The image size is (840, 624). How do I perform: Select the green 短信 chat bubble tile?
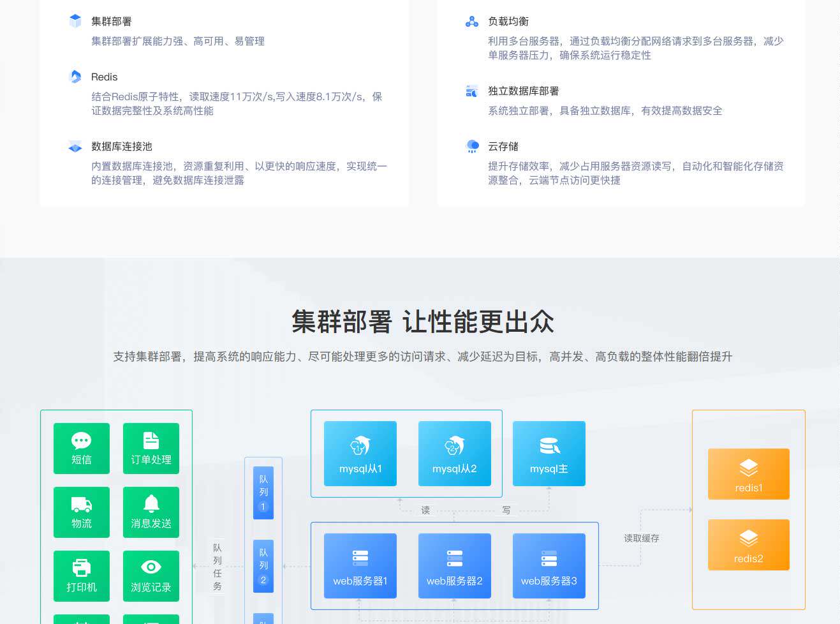tap(82, 449)
